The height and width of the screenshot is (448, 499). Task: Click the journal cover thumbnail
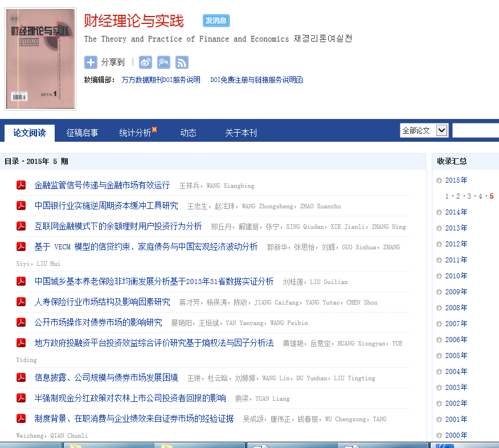coord(40,59)
